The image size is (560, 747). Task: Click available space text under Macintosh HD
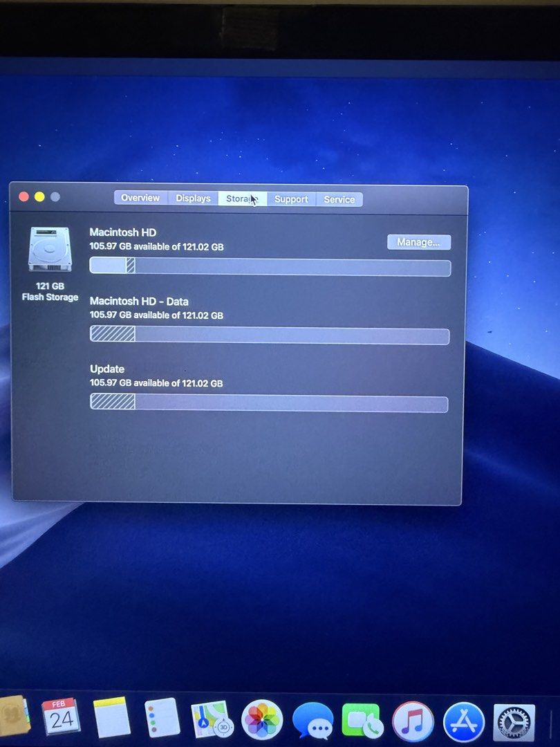pyautogui.click(x=157, y=247)
